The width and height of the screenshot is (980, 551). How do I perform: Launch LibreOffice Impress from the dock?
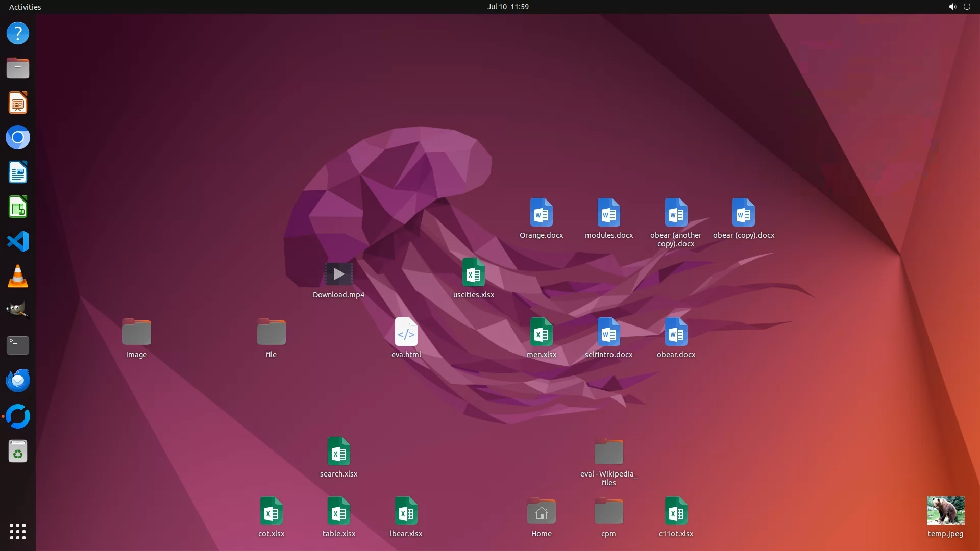click(18, 103)
